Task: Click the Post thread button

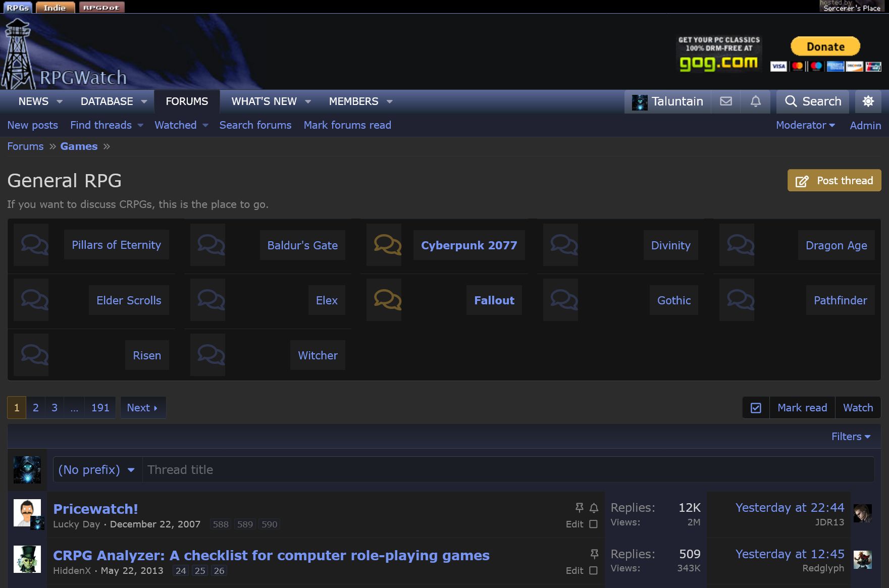Action: click(x=834, y=181)
